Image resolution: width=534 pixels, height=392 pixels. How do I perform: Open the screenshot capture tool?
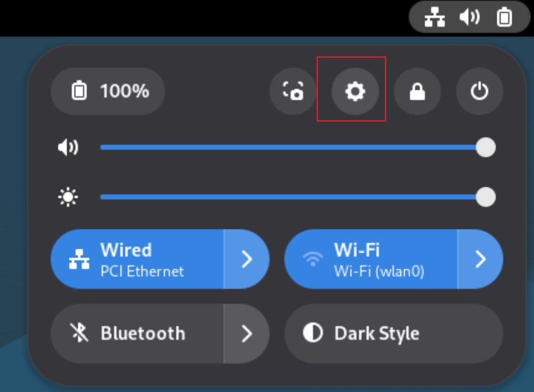pos(293,92)
